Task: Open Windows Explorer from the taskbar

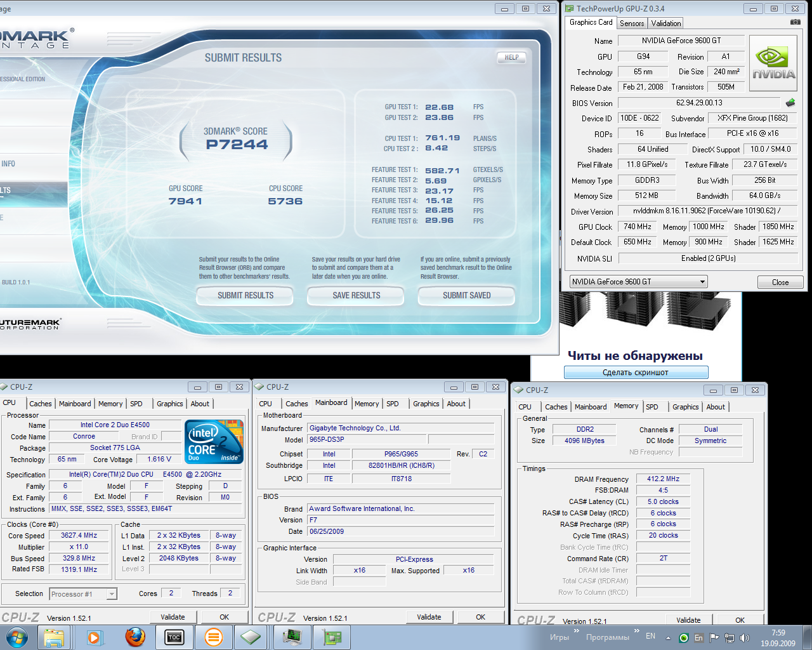Action: pos(55,637)
